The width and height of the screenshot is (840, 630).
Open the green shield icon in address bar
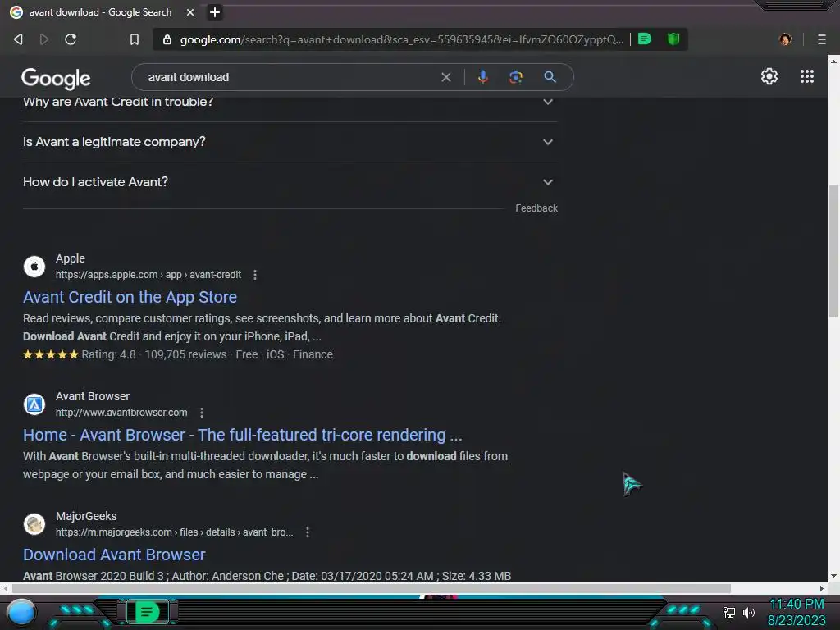[x=673, y=39]
